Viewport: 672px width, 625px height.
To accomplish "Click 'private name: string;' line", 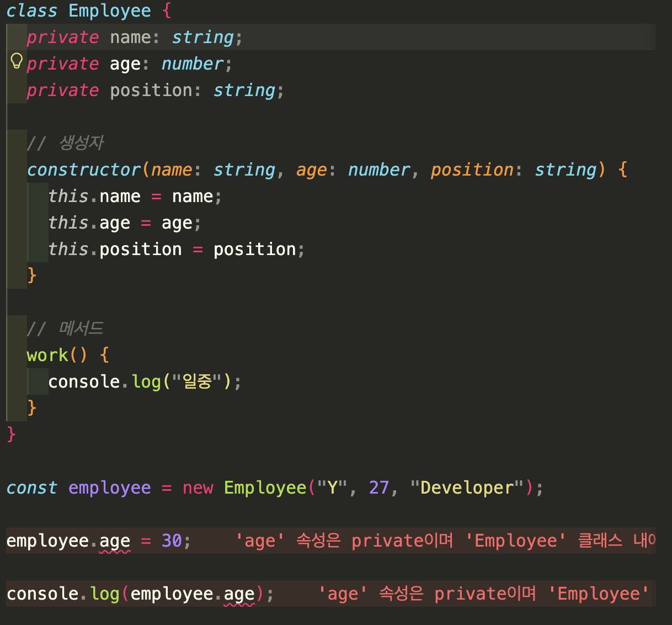I will [x=135, y=38].
